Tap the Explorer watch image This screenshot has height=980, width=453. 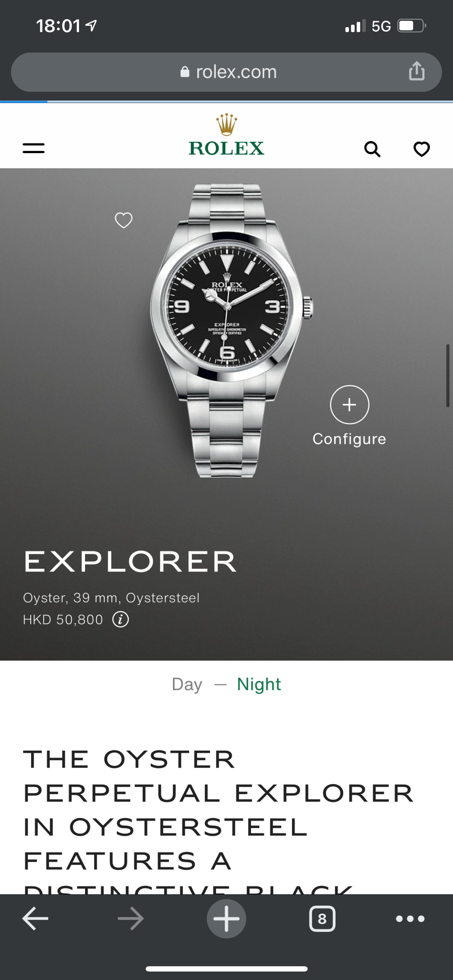(231, 330)
